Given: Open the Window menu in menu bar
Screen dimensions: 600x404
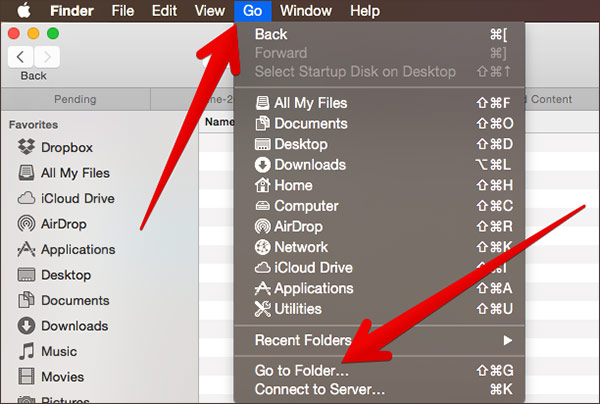Looking at the screenshot, I should 306,11.
